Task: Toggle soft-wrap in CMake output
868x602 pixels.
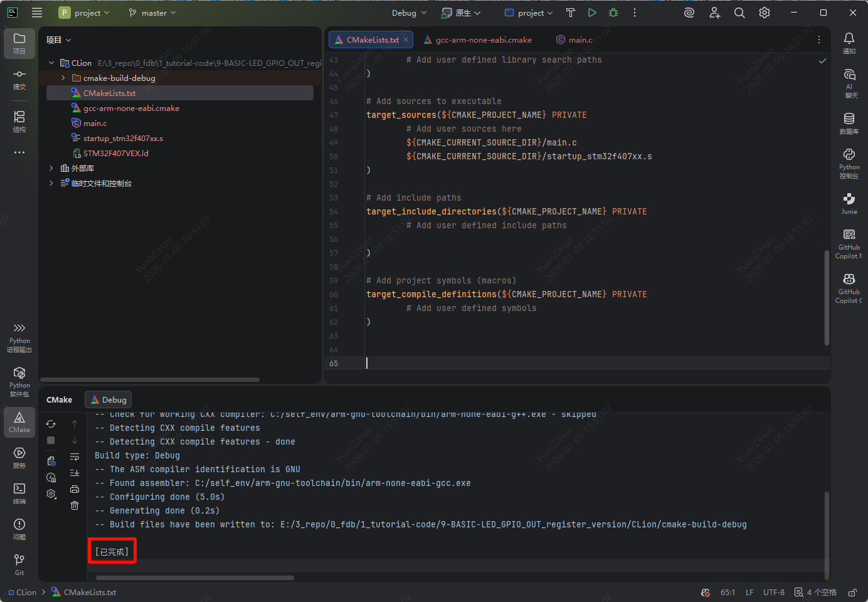Action: tap(75, 457)
